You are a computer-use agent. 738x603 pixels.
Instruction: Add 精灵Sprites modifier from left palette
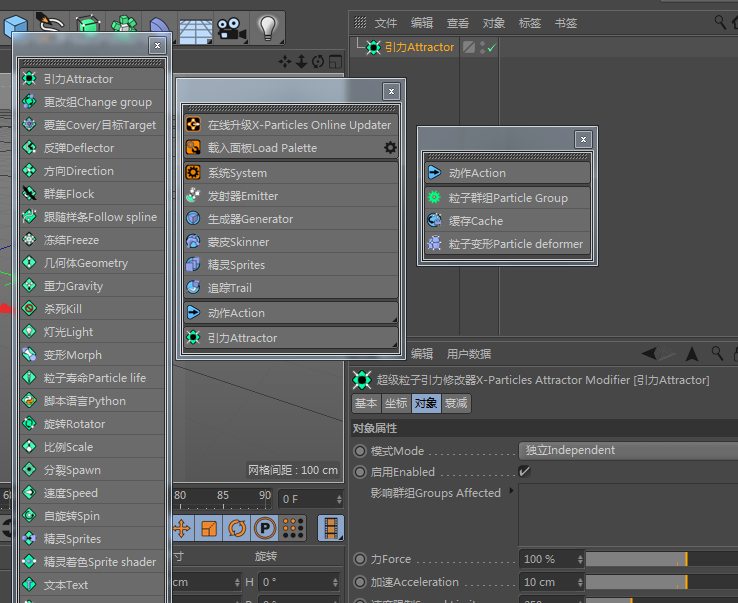point(92,539)
